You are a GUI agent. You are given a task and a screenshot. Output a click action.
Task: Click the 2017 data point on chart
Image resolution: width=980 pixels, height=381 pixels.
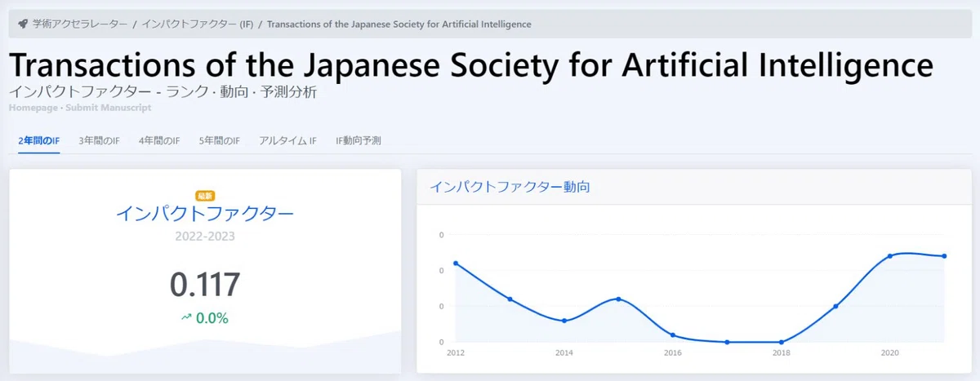727,342
